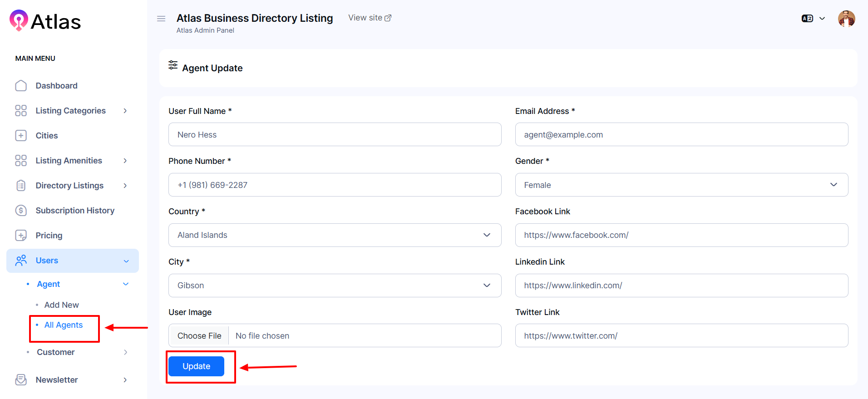The height and width of the screenshot is (399, 868).
Task: Open the Country dropdown
Action: pos(335,235)
